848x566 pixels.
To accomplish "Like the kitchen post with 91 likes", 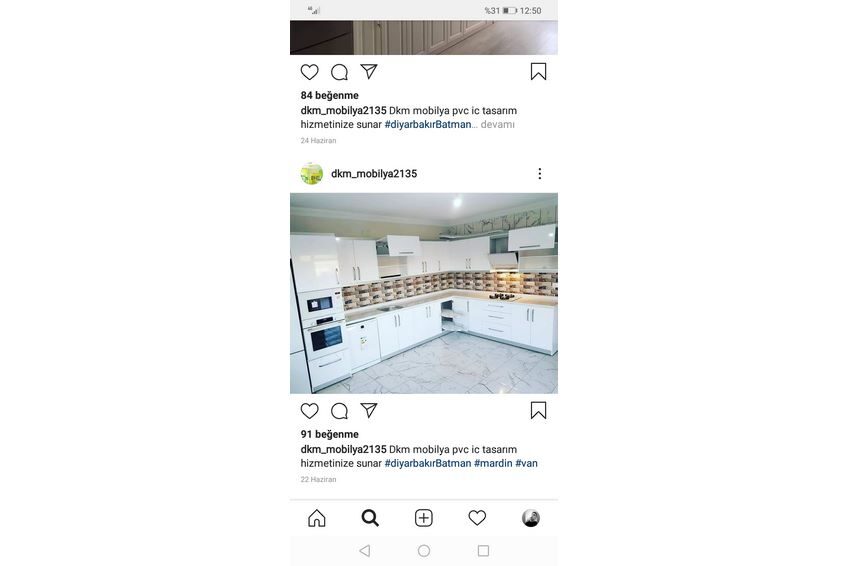I will pyautogui.click(x=309, y=411).
